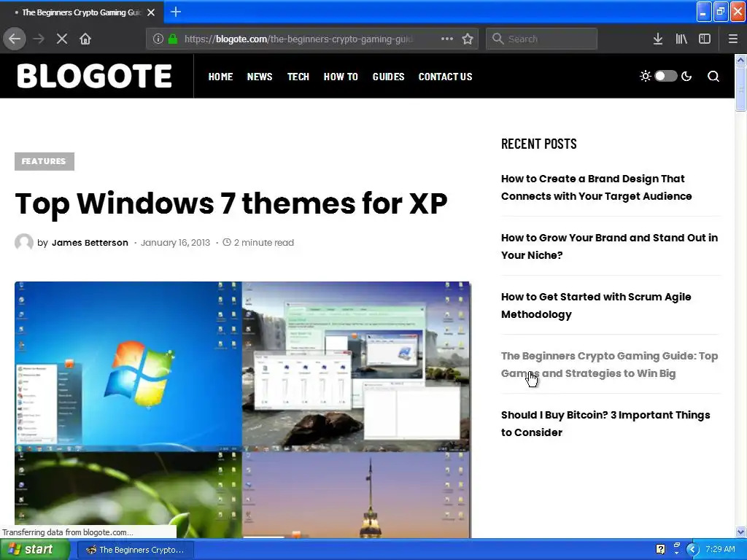Select the Beginners Crypto Gaming browser tab
The image size is (747, 560).
click(x=82, y=12)
